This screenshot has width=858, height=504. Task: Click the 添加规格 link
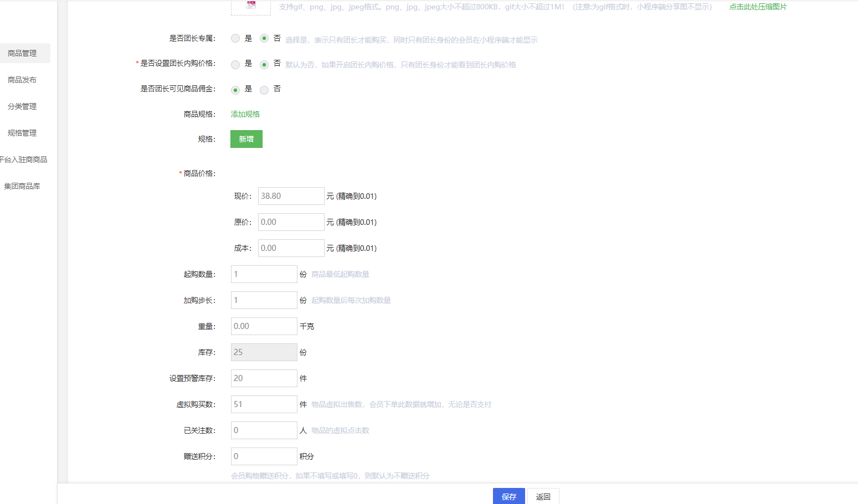coord(245,114)
